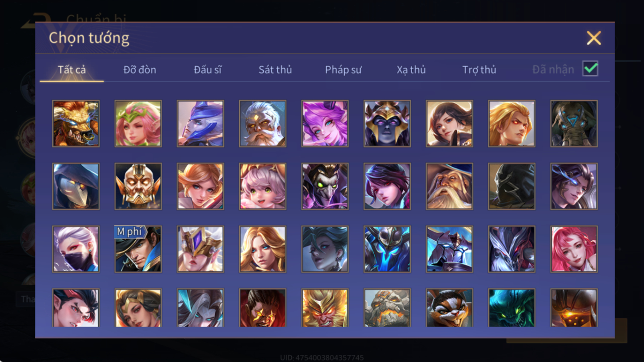Image resolution: width=644 pixels, height=362 pixels.
Task: Pick the pink-haired girl with flower crown
Action: (x=138, y=124)
